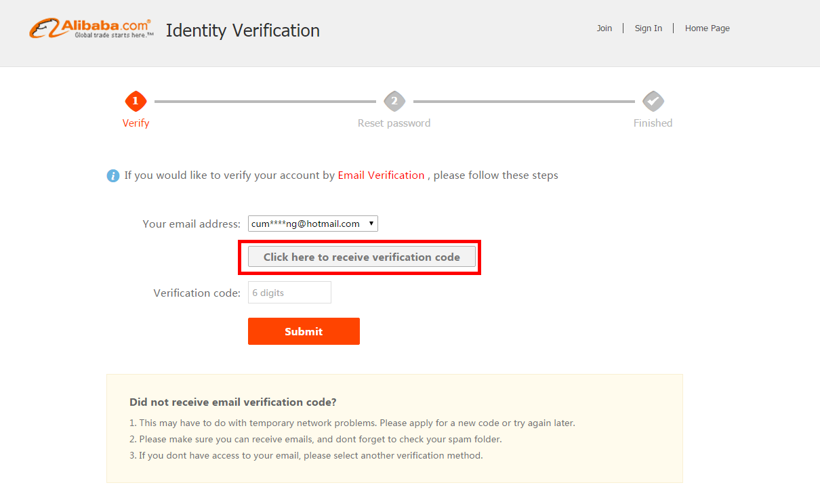Click the Reset password step label
Image resolution: width=820 pixels, height=504 pixels.
point(394,123)
